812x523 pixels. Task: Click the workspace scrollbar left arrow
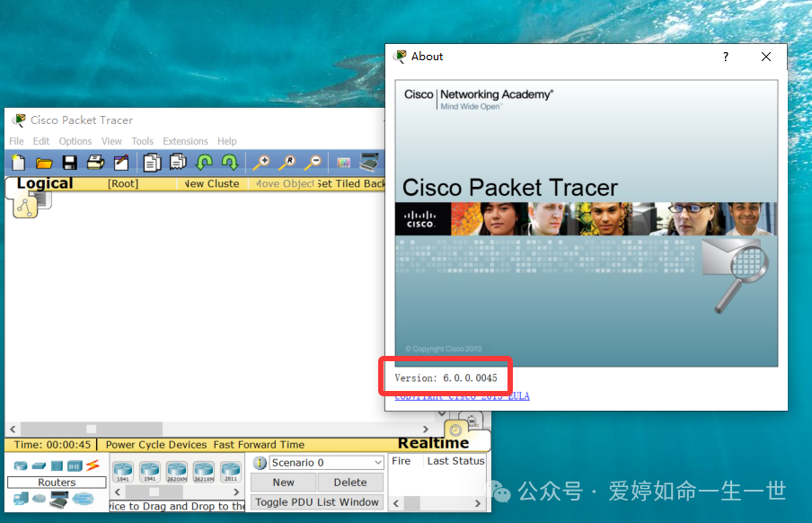pos(13,430)
